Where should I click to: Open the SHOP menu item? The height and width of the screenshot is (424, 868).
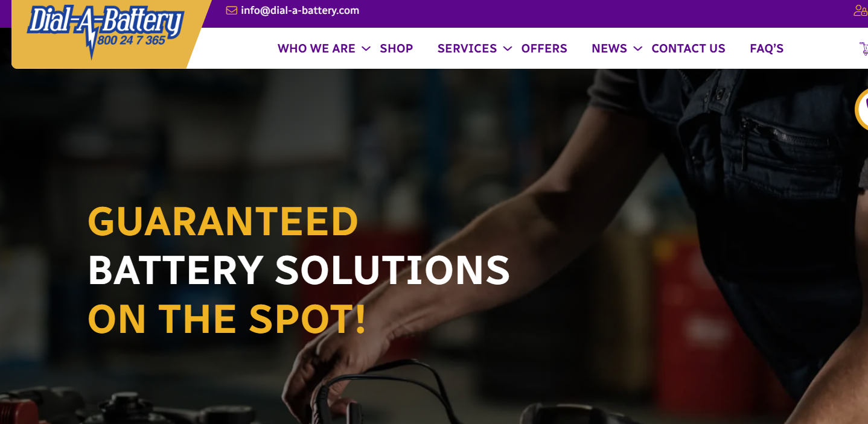click(397, 49)
